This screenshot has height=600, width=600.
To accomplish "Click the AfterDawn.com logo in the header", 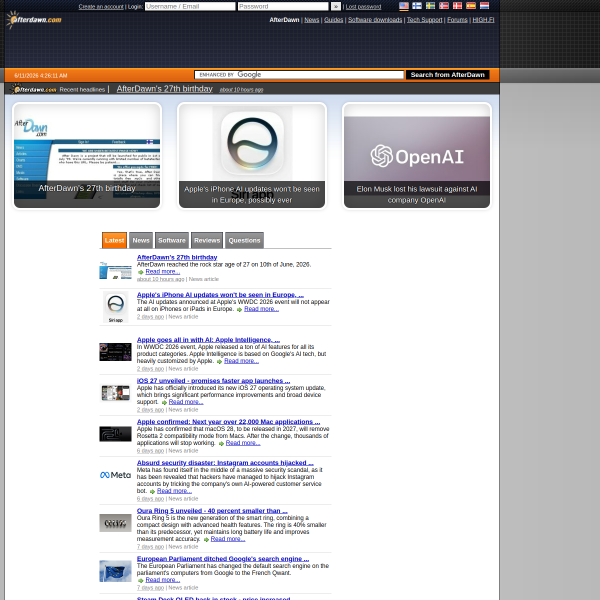I will 34,20.
